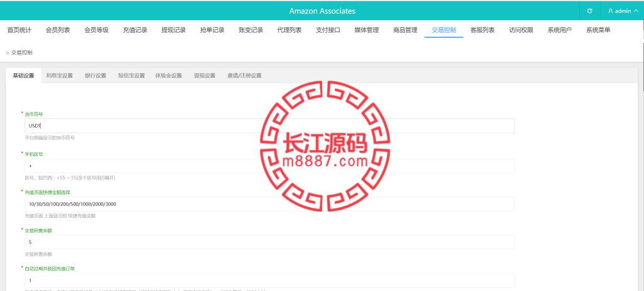Select the active 交易控制 menu
This screenshot has height=291, width=644.
tap(444, 30)
